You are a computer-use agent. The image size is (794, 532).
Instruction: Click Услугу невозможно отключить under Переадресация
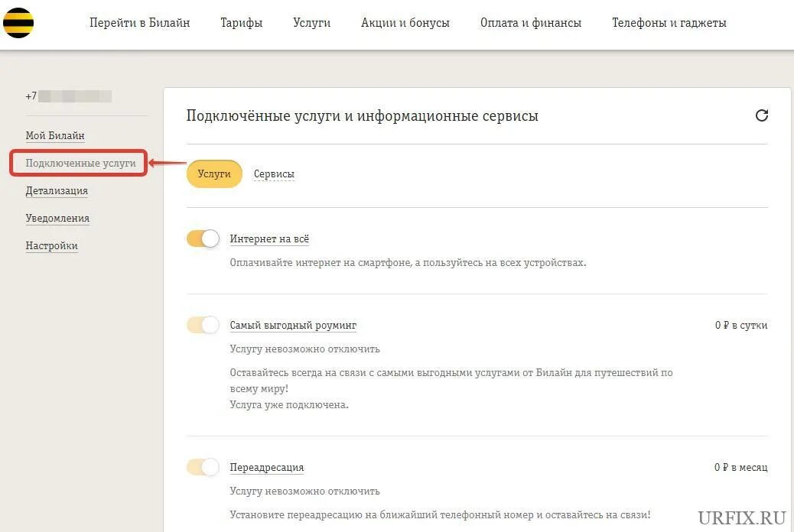(305, 491)
